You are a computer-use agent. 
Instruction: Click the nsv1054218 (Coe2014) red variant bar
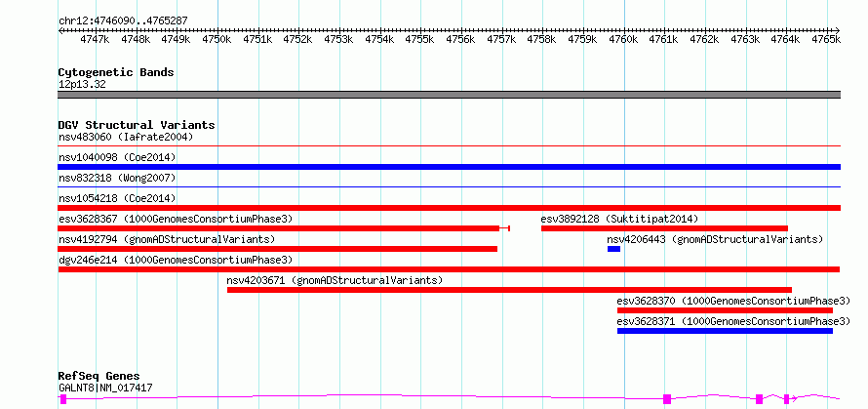450,208
